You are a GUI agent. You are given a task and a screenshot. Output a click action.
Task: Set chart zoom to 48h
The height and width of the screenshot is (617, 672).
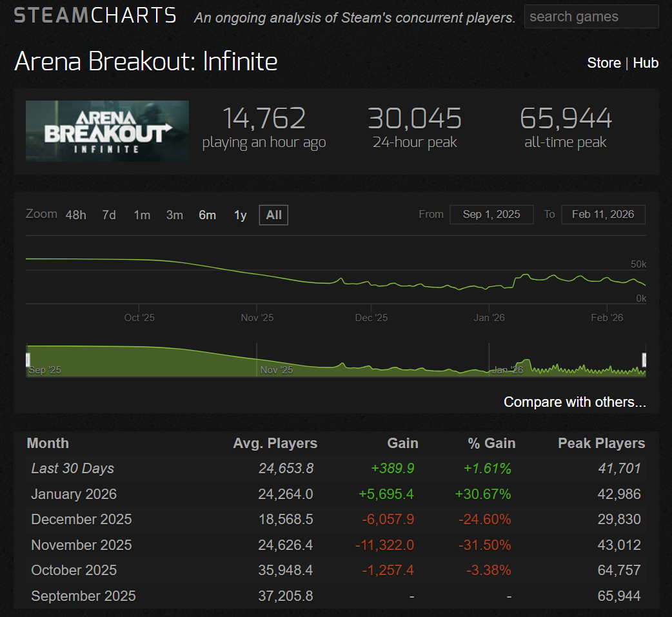pyautogui.click(x=76, y=215)
